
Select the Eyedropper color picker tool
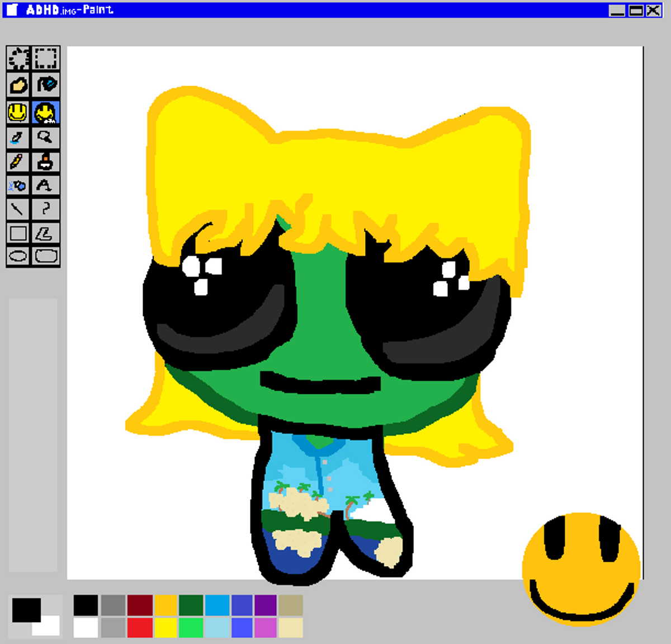[x=18, y=137]
